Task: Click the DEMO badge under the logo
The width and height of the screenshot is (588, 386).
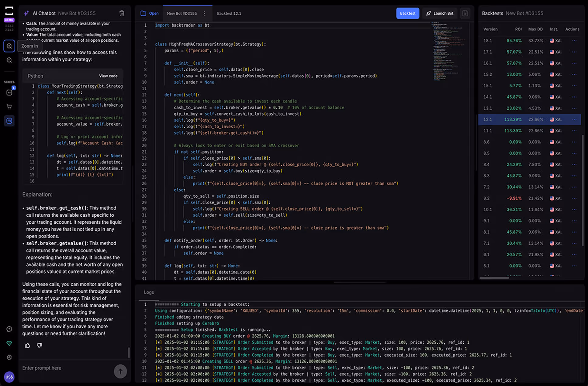Action: pyautogui.click(x=9, y=20)
